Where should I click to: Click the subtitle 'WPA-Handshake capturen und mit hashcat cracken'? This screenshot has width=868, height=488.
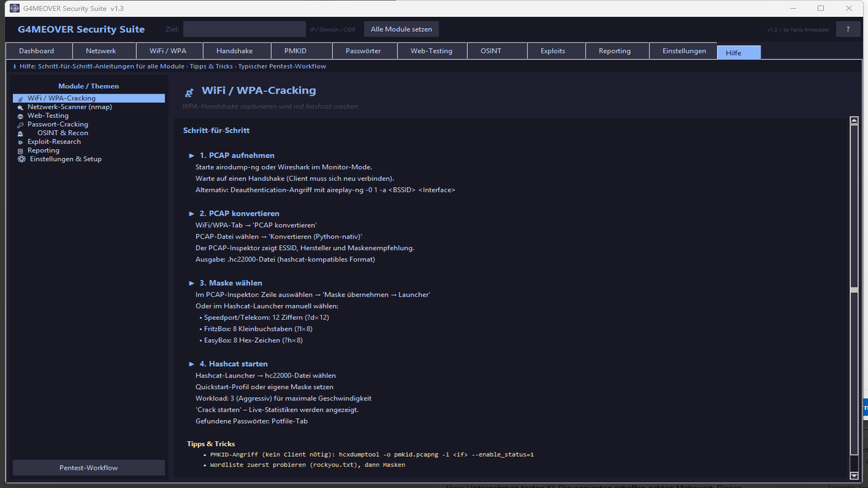tap(270, 106)
